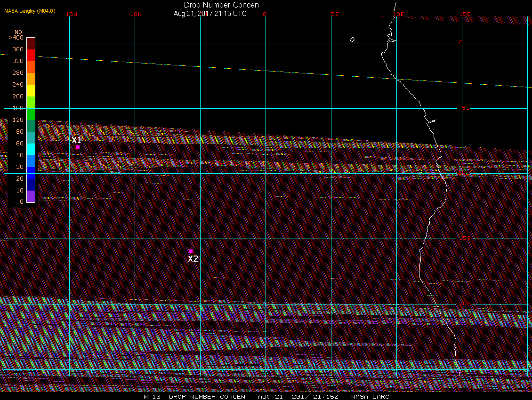Click the X1 label text
Image resolution: width=532 pixels, height=400 pixels.
tap(76, 140)
